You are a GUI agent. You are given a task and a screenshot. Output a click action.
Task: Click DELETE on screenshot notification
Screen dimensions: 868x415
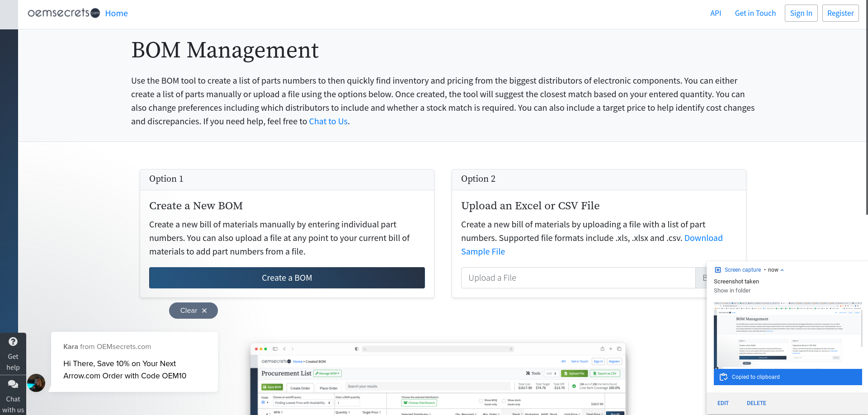(x=756, y=403)
